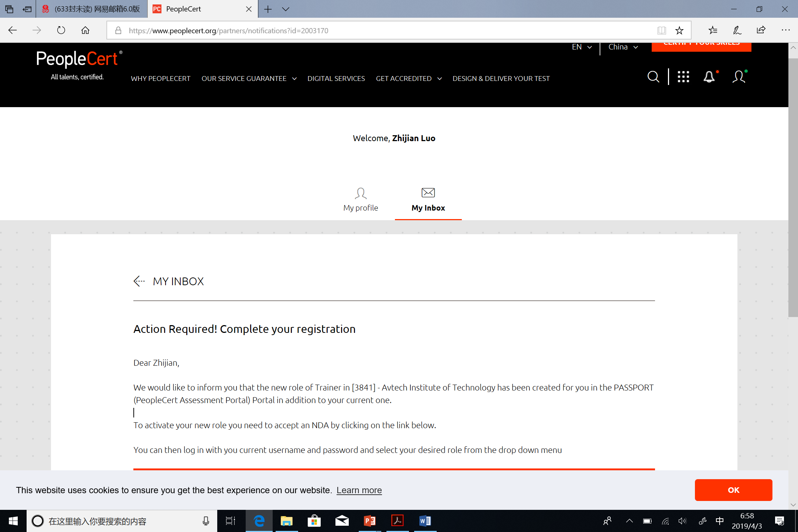The height and width of the screenshot is (532, 798).
Task: Click the browser back arrow
Action: click(13, 30)
